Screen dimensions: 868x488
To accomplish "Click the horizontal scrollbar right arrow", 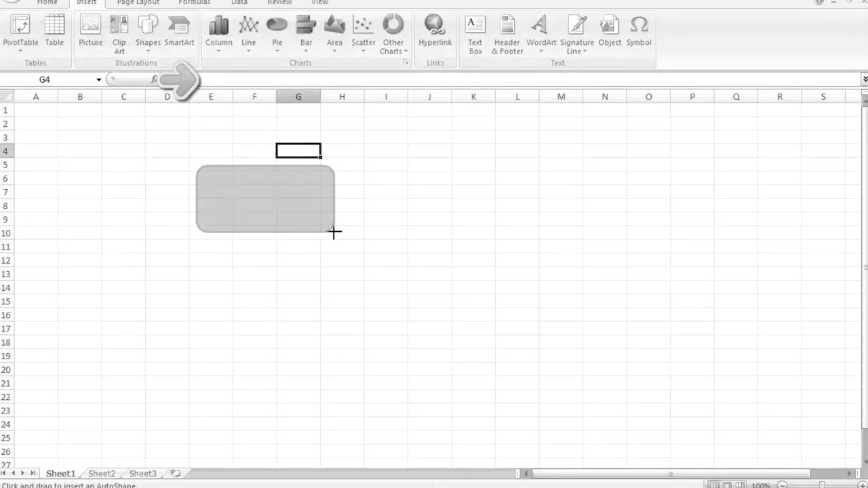I will click(x=850, y=474).
